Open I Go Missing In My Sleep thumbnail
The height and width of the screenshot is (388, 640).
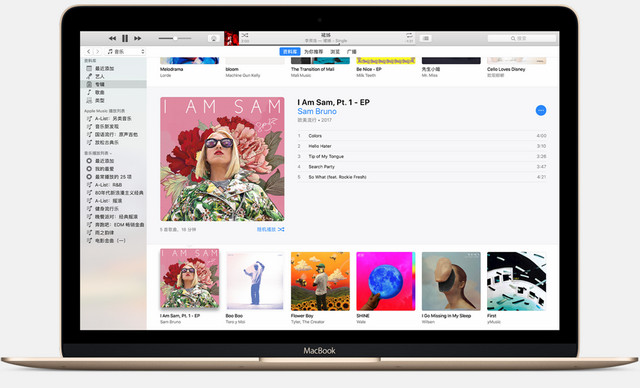click(x=451, y=281)
